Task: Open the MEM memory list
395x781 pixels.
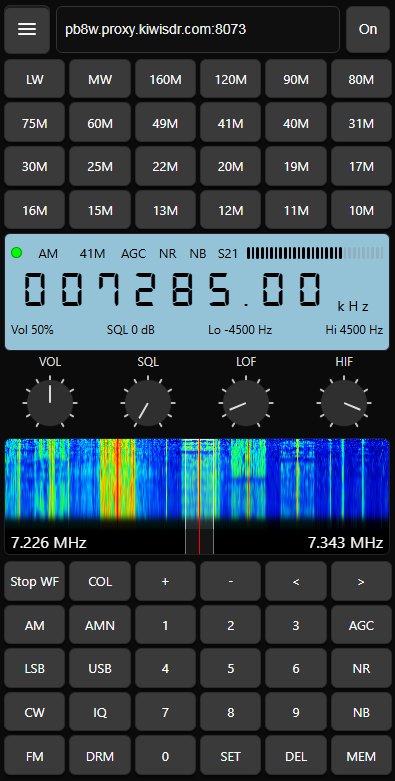Action: click(361, 756)
